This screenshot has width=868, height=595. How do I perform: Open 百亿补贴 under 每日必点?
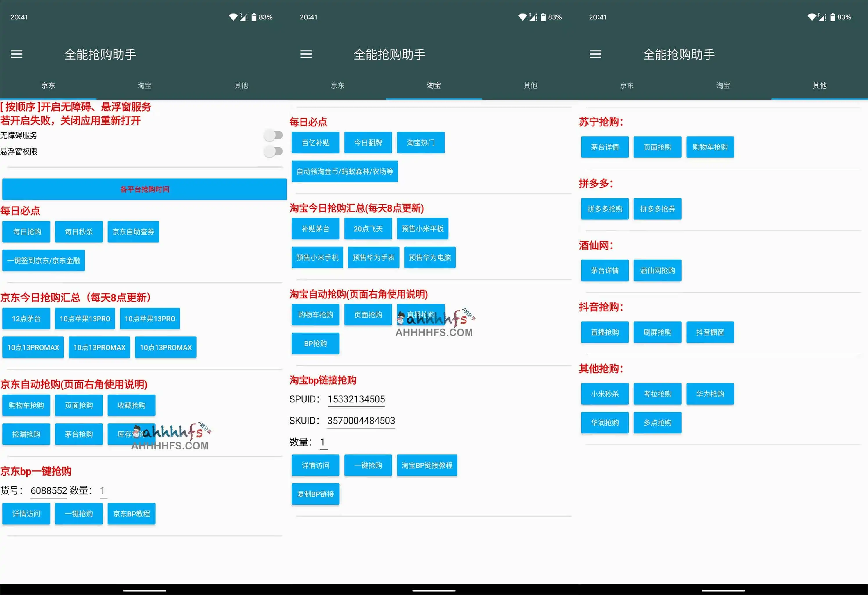pyautogui.click(x=315, y=142)
